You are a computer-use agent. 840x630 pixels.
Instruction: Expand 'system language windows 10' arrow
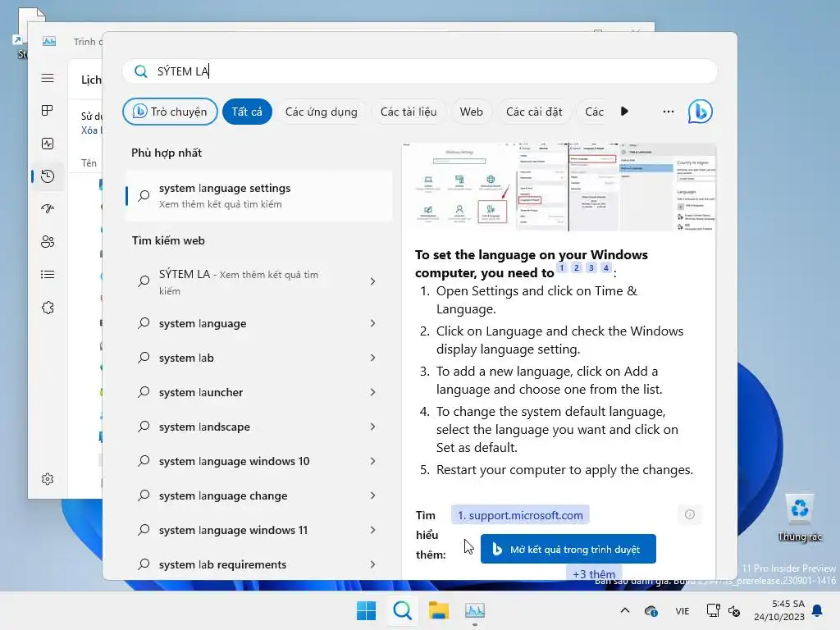pyautogui.click(x=373, y=461)
